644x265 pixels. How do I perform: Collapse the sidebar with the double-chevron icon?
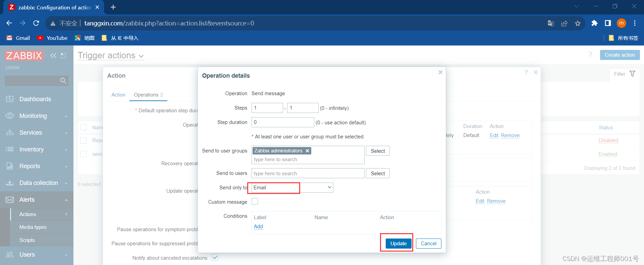click(x=53, y=55)
